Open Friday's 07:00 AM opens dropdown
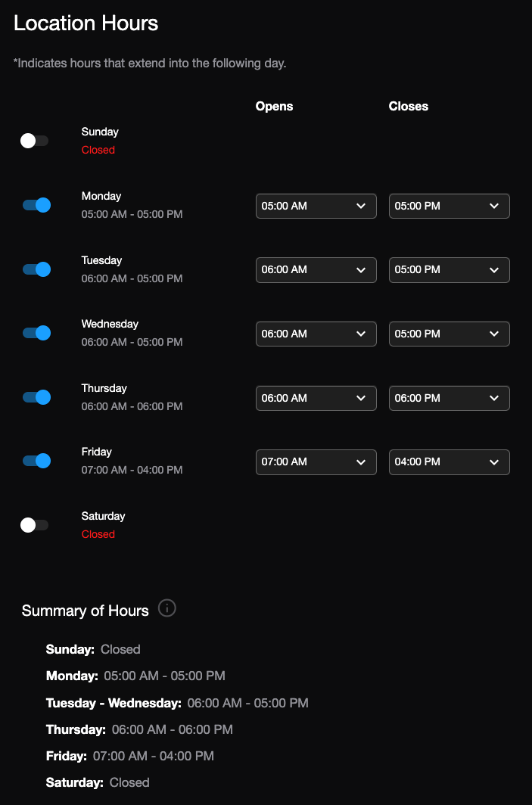 click(x=316, y=462)
